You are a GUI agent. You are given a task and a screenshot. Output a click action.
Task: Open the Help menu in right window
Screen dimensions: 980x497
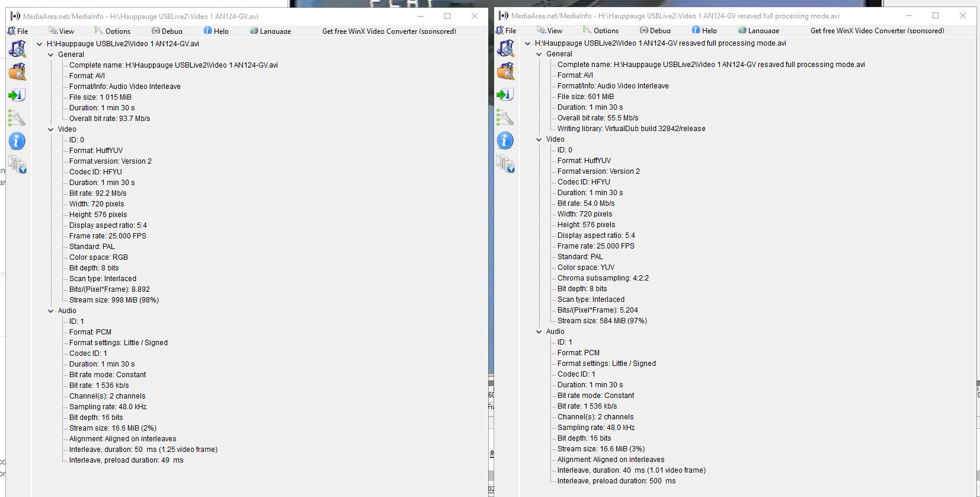pyautogui.click(x=704, y=30)
